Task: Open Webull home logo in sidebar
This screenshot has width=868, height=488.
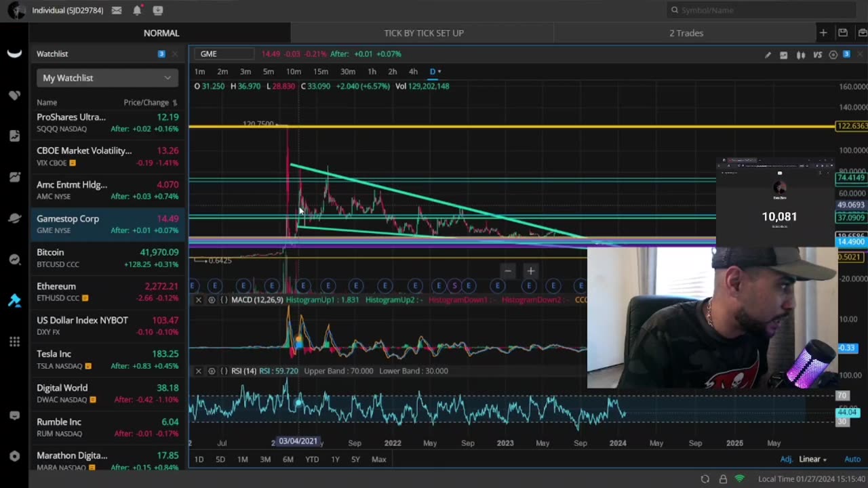Action: pos(14,54)
